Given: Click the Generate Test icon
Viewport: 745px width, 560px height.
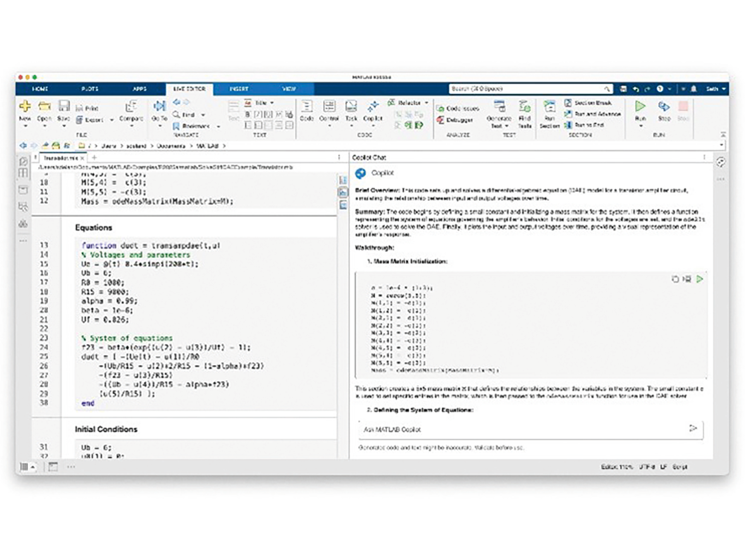Looking at the screenshot, I should coord(499,106).
